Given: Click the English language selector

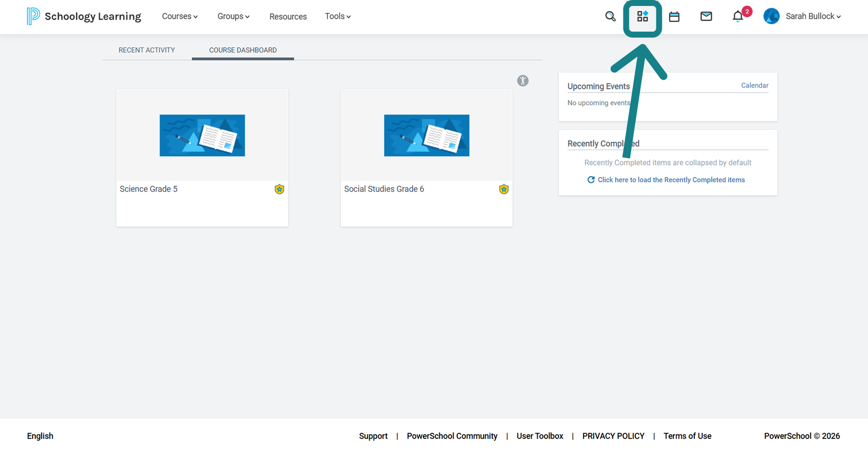Looking at the screenshot, I should click(40, 436).
